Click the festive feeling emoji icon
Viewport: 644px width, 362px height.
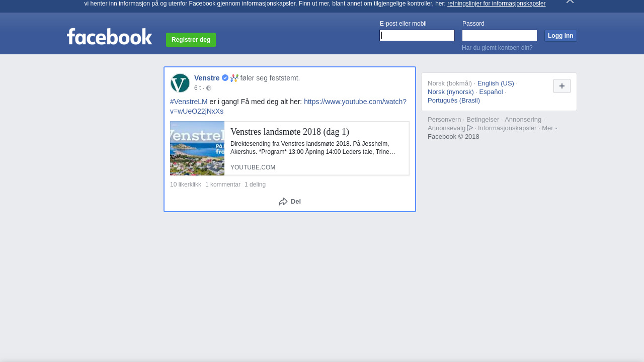[x=234, y=78]
